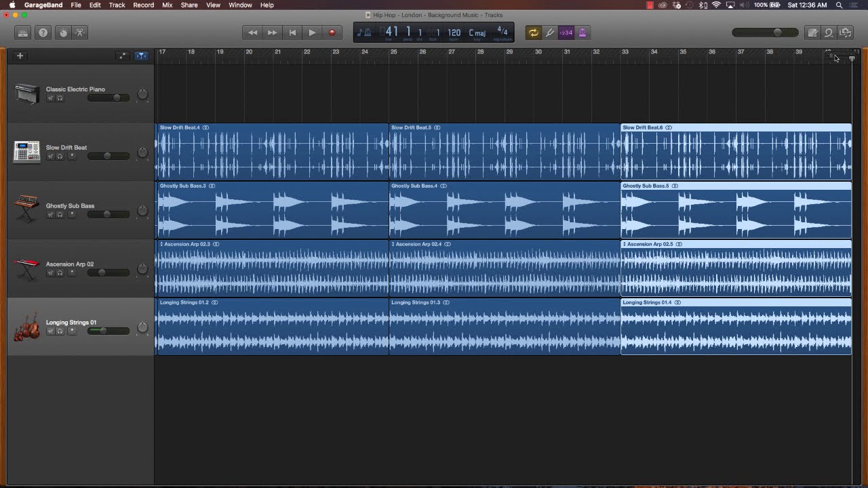Open the Apple Loops browser button
Screen dimensions: 868x488
pos(829,33)
